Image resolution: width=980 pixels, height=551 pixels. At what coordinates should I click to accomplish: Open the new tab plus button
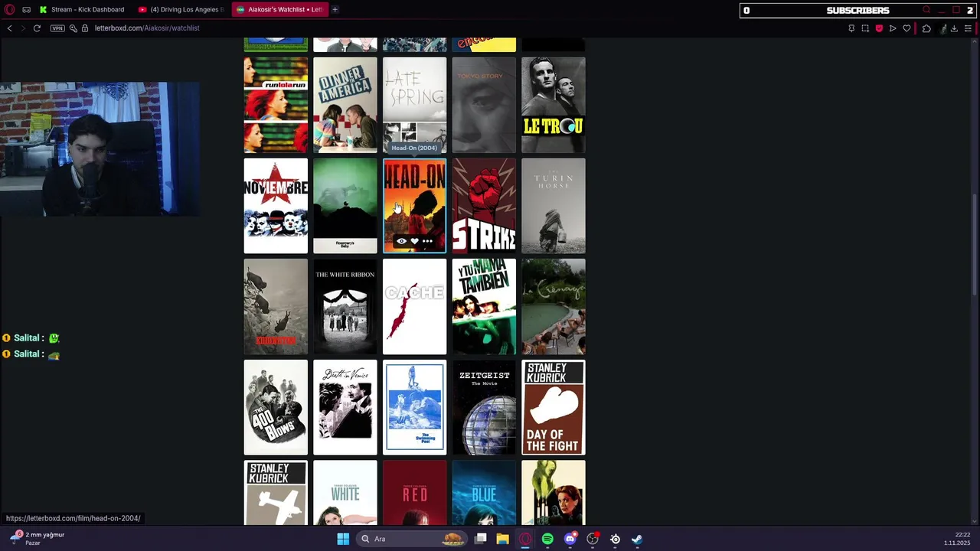[335, 9]
